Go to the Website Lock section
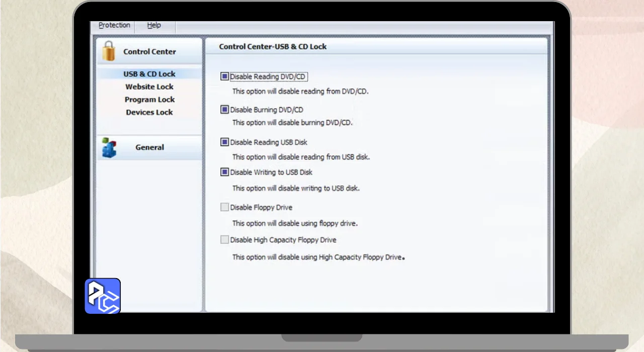The height and width of the screenshot is (352, 644). coord(149,86)
